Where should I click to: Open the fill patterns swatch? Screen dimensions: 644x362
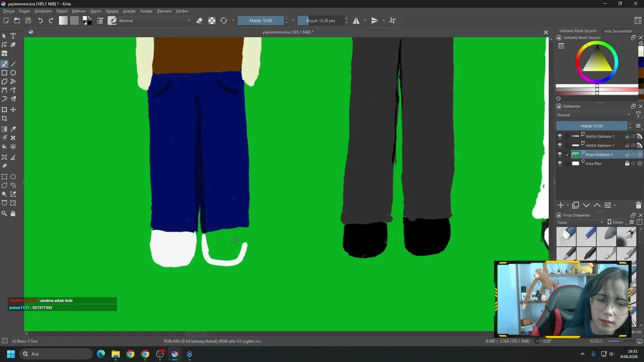pyautogui.click(x=74, y=21)
